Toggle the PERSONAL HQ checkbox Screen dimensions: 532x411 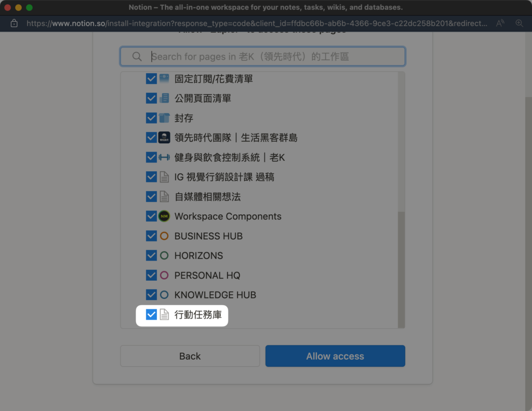[151, 275]
